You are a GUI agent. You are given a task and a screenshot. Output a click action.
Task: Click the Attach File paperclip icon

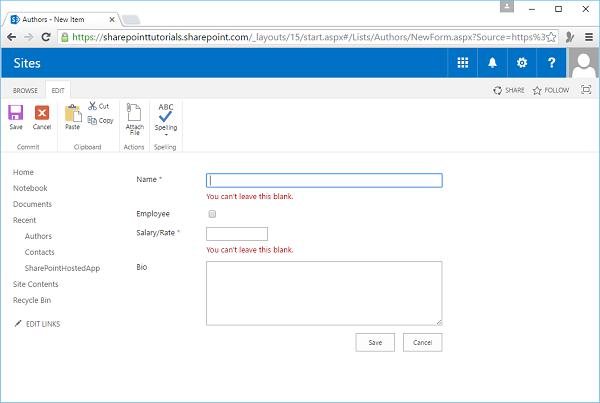tap(134, 113)
